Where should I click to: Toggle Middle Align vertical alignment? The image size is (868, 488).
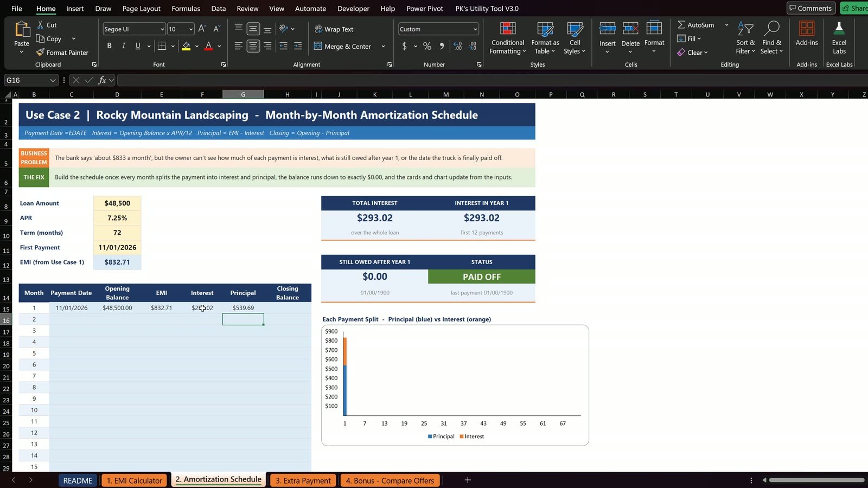[x=253, y=29]
